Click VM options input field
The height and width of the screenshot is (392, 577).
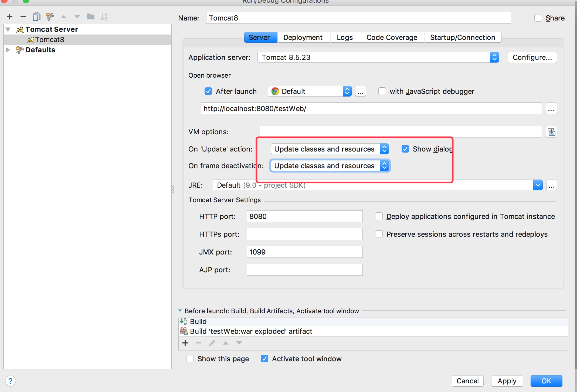coord(400,132)
